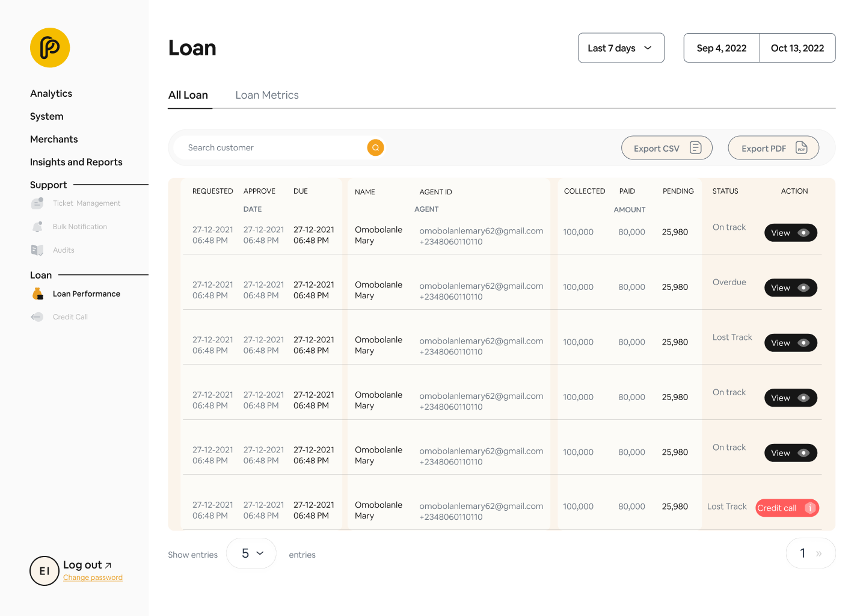Image resolution: width=866 pixels, height=616 pixels.
Task: Open Loan Performance
Action: pyautogui.click(x=87, y=294)
